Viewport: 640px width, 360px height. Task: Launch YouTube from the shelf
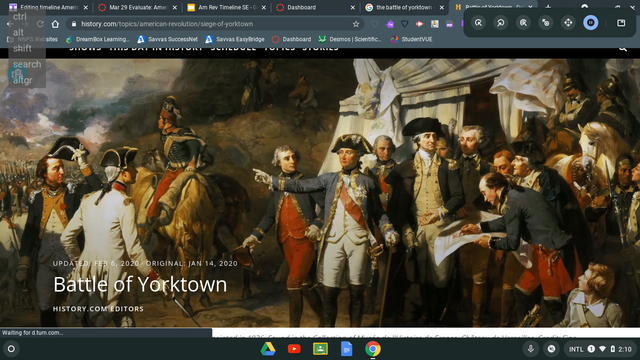click(294, 349)
